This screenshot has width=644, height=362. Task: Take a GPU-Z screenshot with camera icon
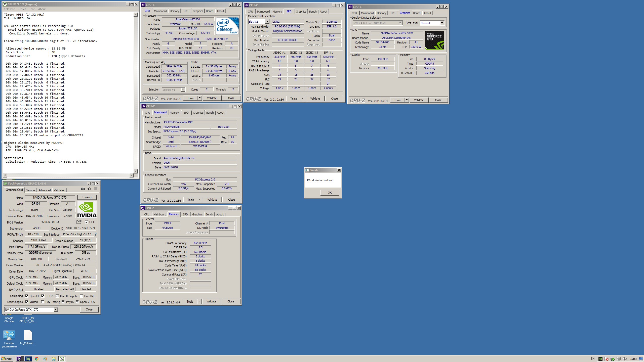[x=83, y=189]
